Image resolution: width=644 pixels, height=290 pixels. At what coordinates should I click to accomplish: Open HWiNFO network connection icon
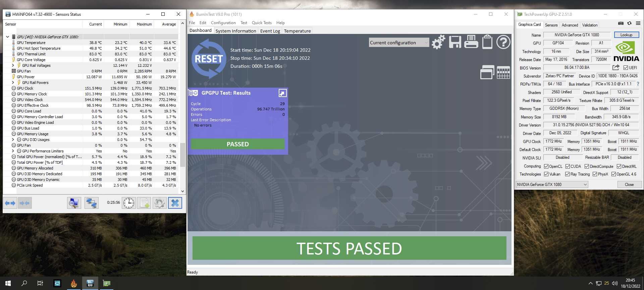click(x=91, y=203)
